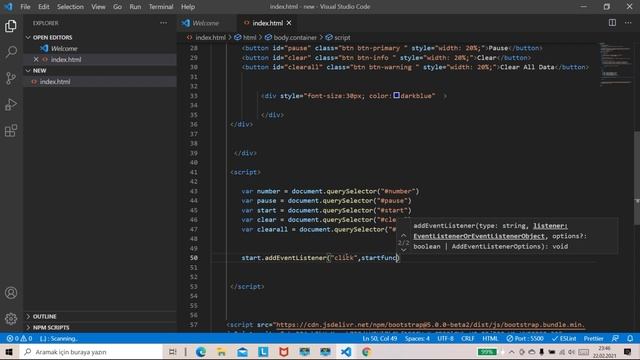Open the Accounts menu icon
640x360 pixels.
pos(11,293)
